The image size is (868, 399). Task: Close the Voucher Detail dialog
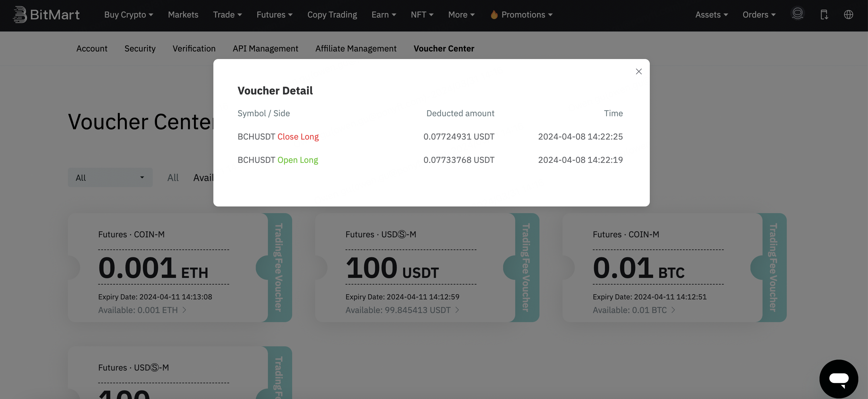(639, 71)
